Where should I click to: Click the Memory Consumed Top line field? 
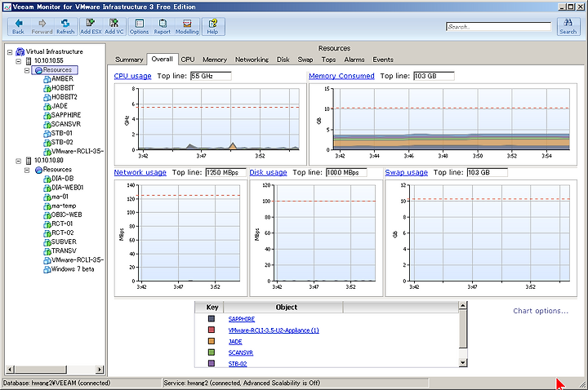(434, 76)
